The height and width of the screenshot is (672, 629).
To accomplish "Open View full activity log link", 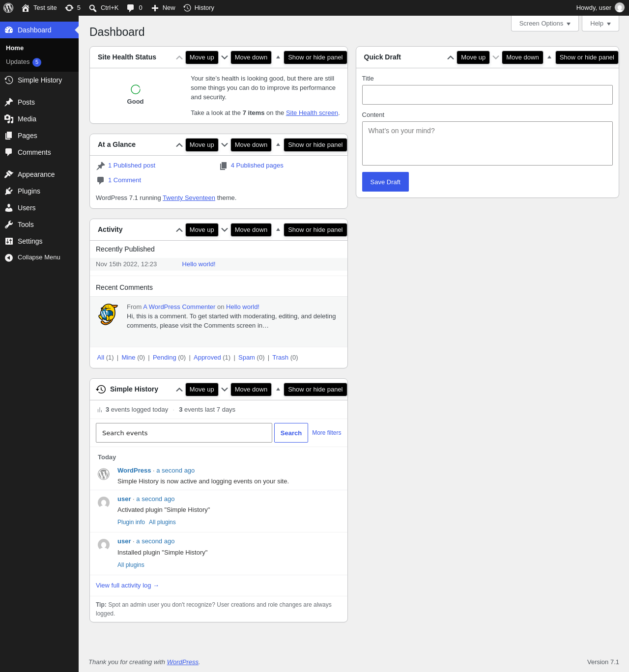I will tap(127, 586).
